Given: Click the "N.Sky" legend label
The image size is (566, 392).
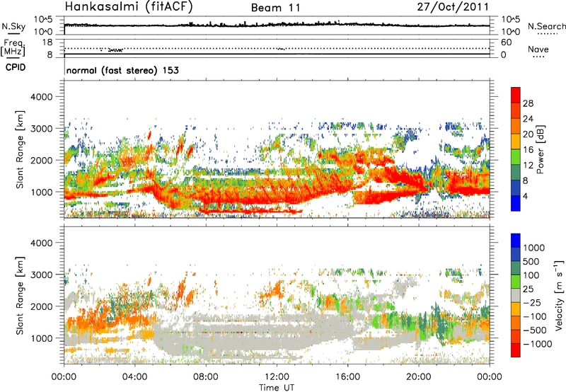Looking at the screenshot, I should pyautogui.click(x=13, y=26).
